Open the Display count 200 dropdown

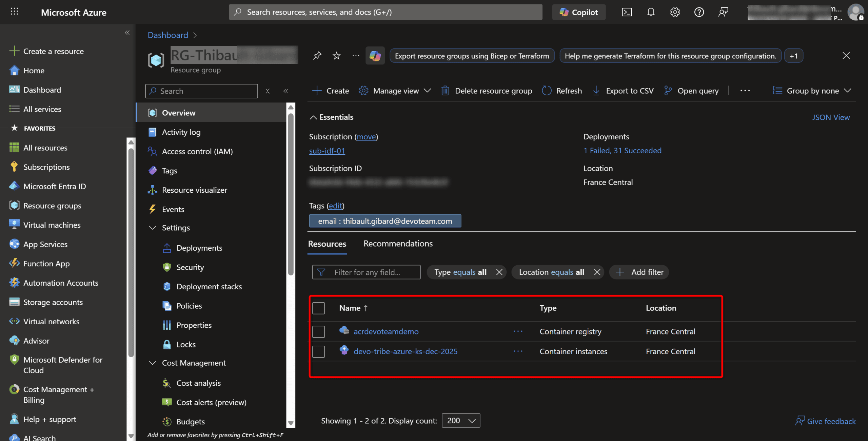click(x=461, y=421)
